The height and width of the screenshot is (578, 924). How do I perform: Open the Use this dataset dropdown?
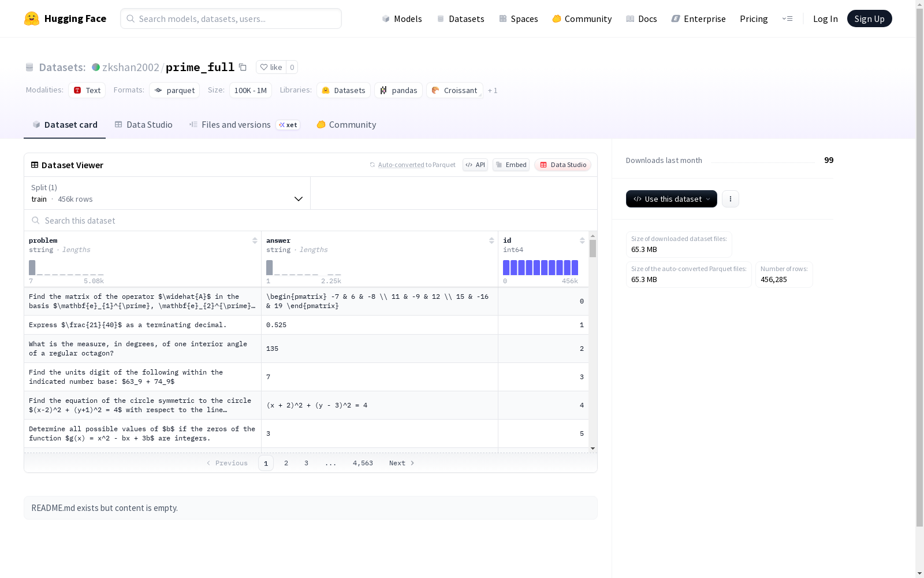tap(672, 199)
